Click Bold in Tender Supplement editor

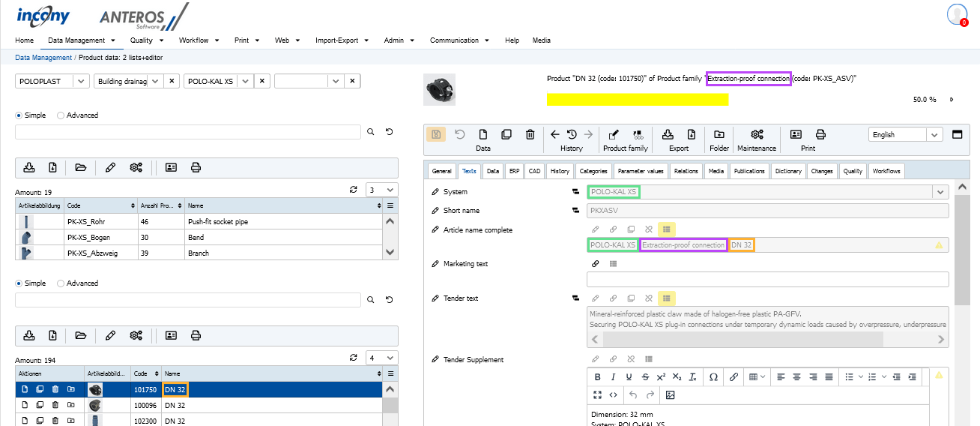[x=597, y=376]
